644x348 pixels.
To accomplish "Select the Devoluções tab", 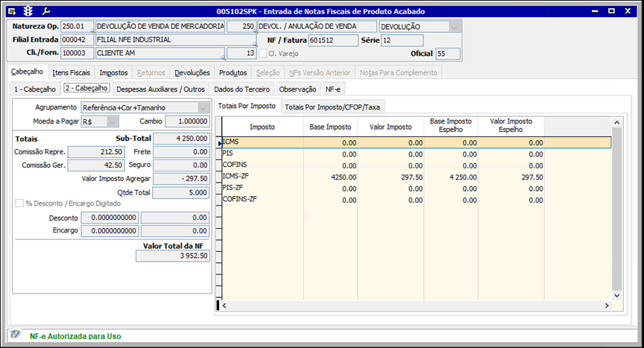I will pos(192,73).
